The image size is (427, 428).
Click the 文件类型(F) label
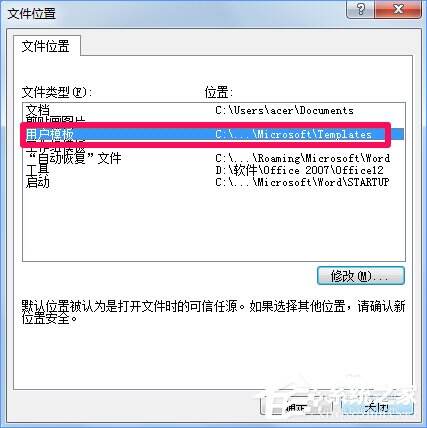click(57, 92)
